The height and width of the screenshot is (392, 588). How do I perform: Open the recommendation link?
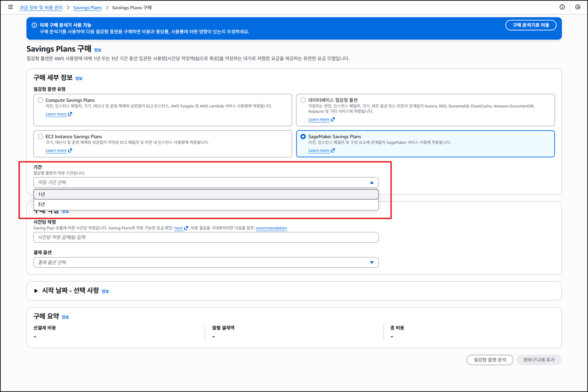(271, 228)
